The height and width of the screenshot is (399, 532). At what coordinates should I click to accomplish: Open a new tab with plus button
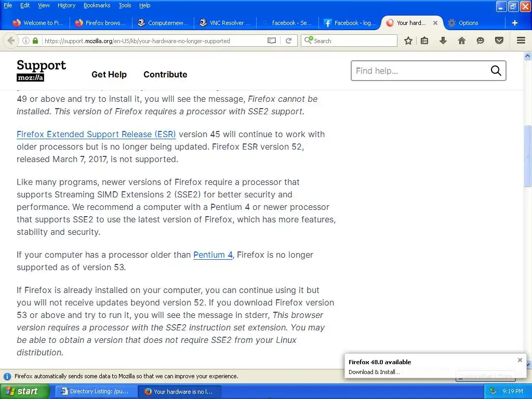tap(515, 23)
